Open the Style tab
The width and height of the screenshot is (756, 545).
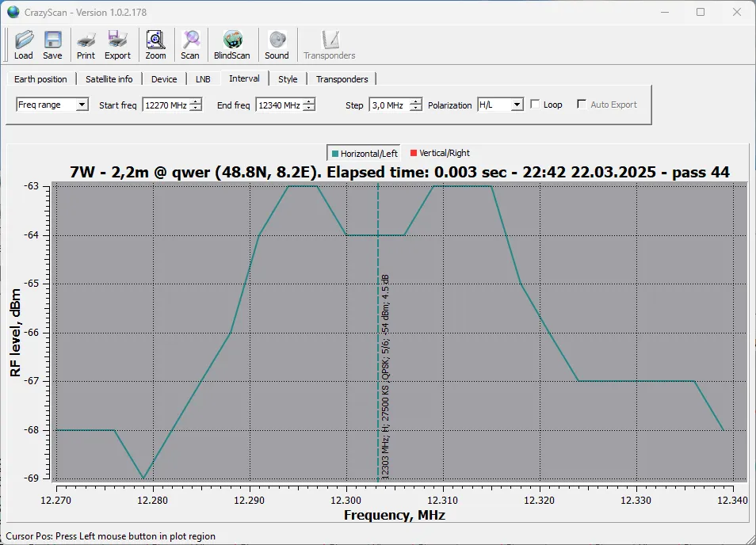tap(288, 79)
